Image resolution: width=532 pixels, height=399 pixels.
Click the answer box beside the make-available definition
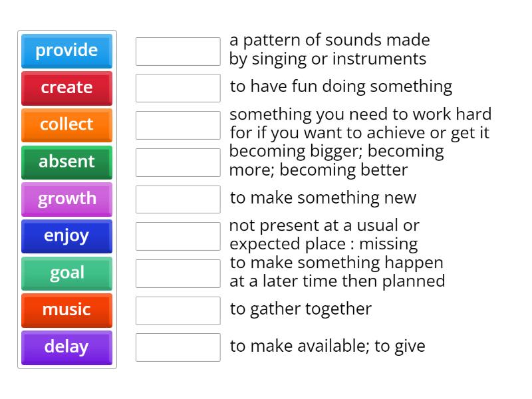(177, 346)
